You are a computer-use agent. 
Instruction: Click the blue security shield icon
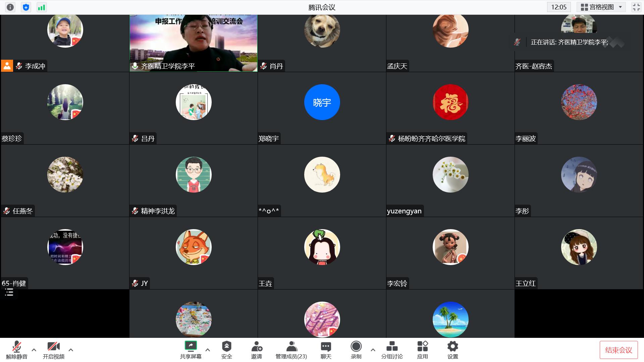26,7
